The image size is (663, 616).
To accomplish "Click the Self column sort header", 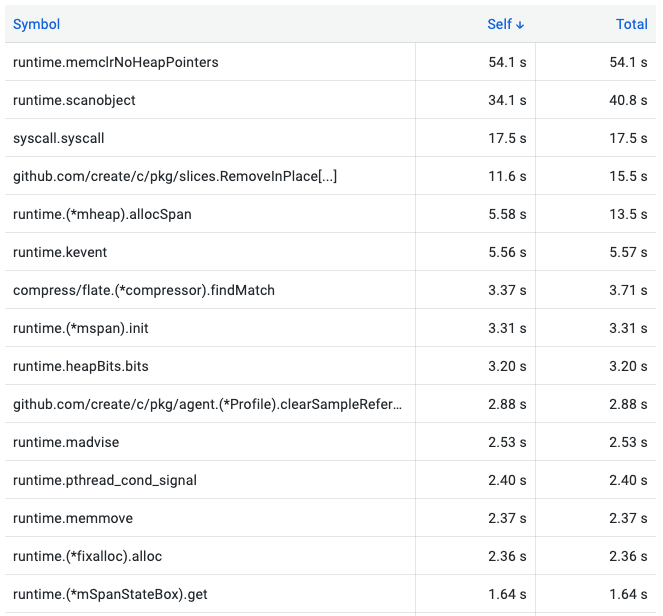I will coord(499,24).
